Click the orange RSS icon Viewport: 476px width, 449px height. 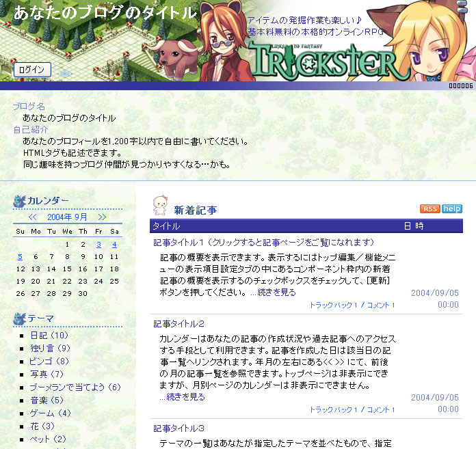pyautogui.click(x=430, y=208)
